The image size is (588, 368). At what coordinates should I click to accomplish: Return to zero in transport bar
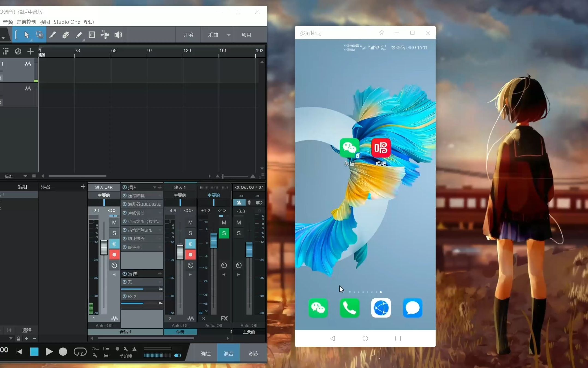(19, 352)
